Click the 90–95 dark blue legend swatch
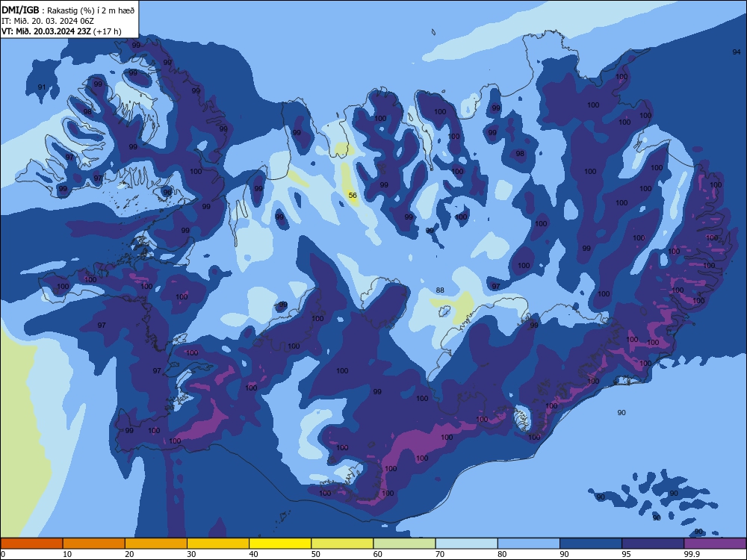 591,544
